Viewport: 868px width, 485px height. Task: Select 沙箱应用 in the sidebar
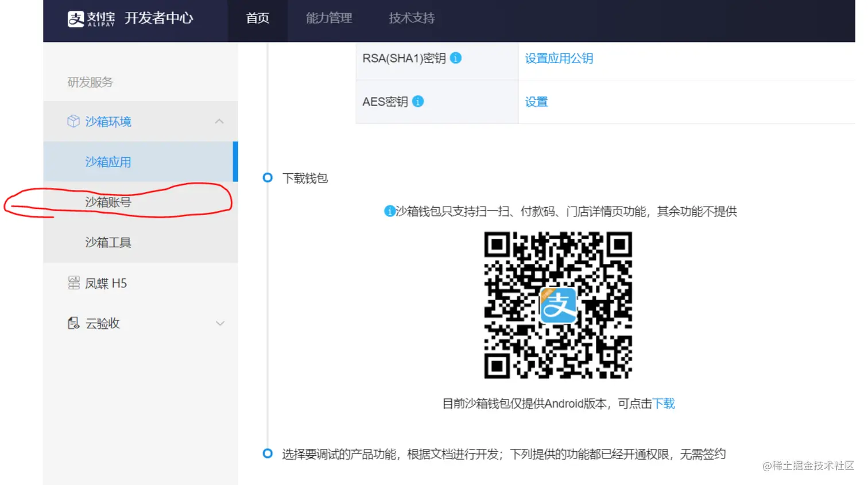click(x=141, y=162)
